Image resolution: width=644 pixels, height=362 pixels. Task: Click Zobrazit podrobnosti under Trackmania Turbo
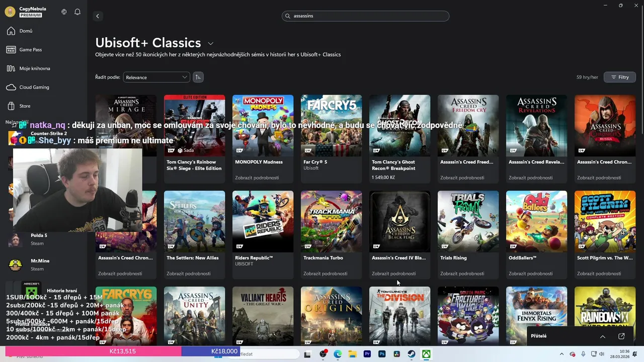coord(325,274)
